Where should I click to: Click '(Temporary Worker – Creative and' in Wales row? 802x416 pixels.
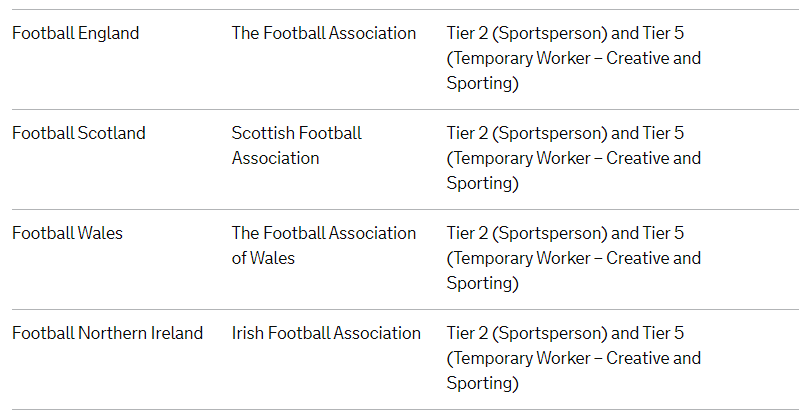[x=573, y=258]
